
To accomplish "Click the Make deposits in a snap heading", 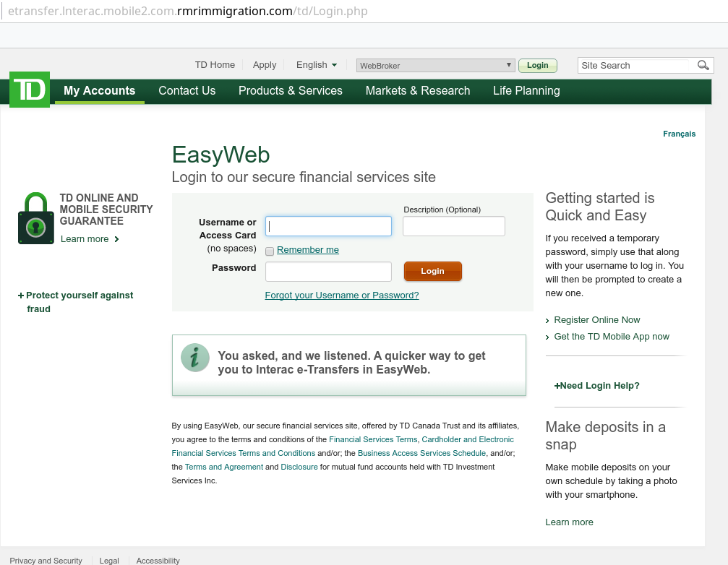I will 605,436.
